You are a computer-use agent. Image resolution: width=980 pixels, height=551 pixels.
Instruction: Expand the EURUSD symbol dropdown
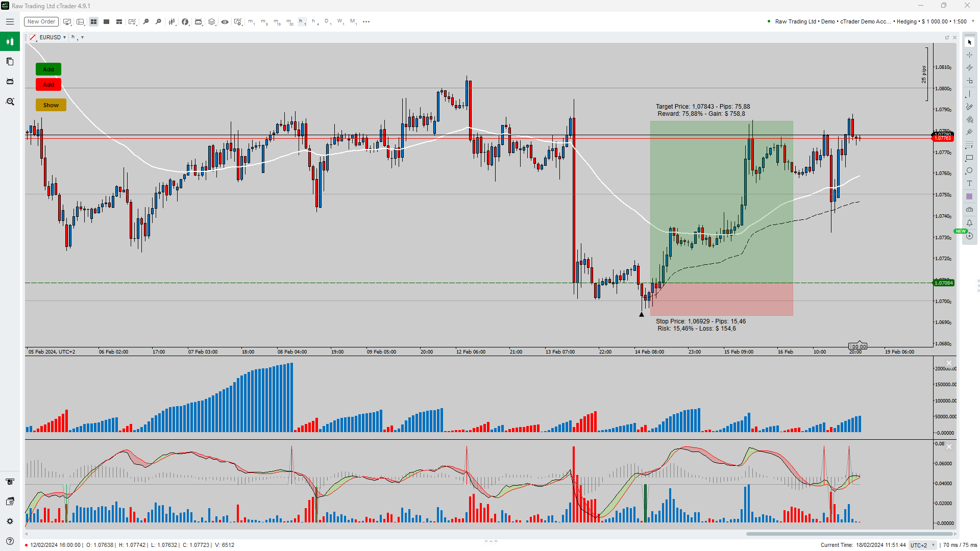point(64,37)
